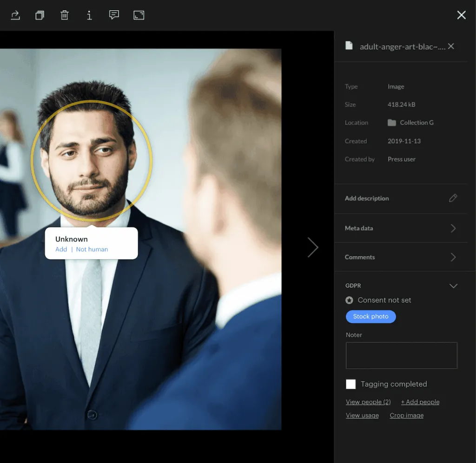Toggle fullscreen with expand icon
This screenshot has width=476, height=463.
click(x=139, y=15)
